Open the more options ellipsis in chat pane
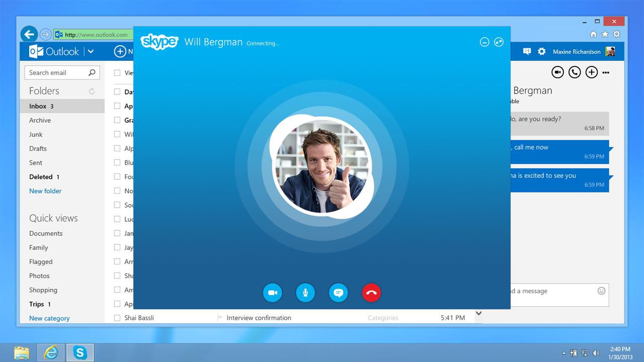This screenshot has height=362, width=644. [x=606, y=72]
